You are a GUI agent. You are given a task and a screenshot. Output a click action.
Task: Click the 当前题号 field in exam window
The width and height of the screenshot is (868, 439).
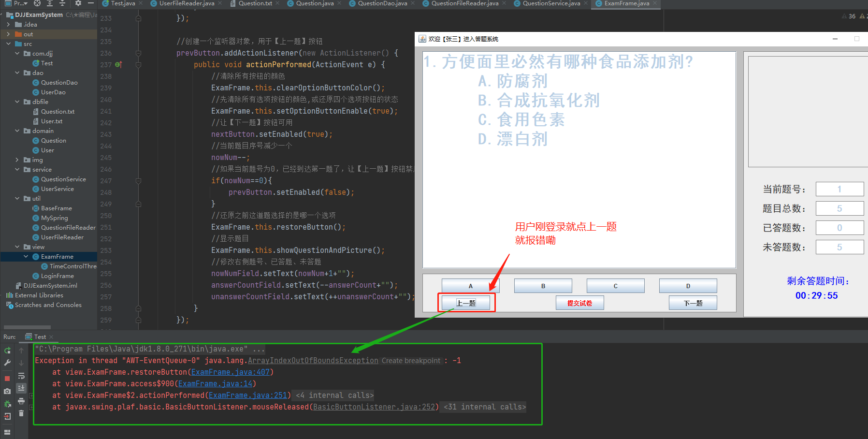(x=839, y=189)
